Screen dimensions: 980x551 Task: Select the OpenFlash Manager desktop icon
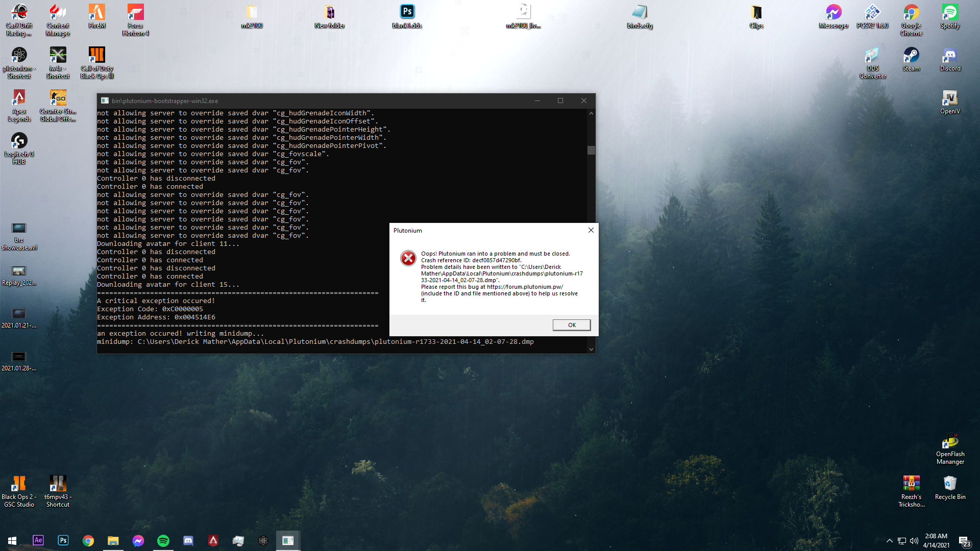tap(950, 449)
